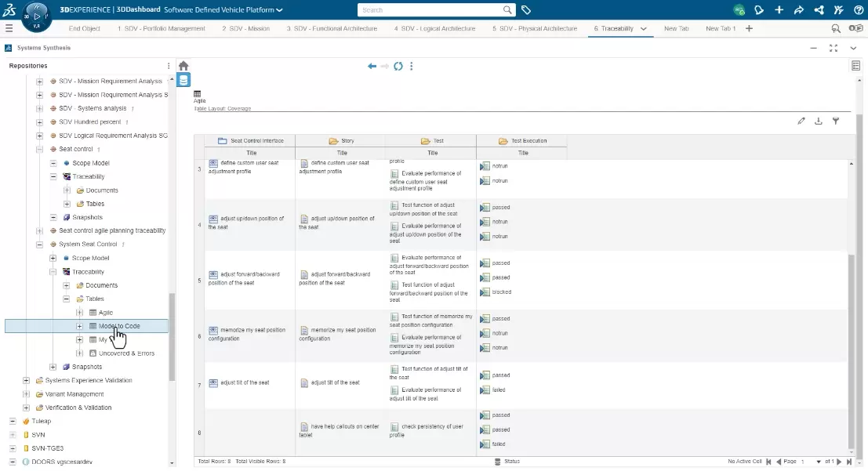Switch to the 5. SDV - Physical Architecture tab

535,28
